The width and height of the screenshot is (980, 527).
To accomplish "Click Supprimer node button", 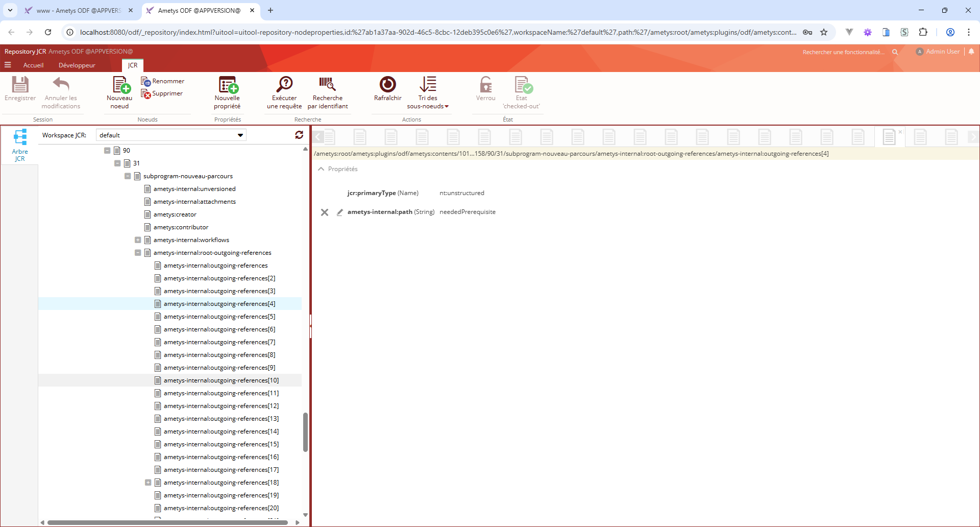I will (x=162, y=94).
